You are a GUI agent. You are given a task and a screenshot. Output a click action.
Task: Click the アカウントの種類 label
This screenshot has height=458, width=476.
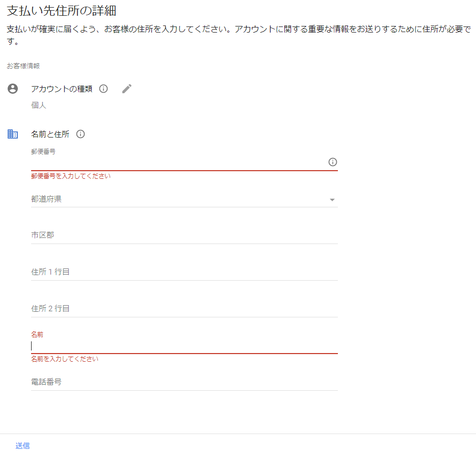point(62,89)
